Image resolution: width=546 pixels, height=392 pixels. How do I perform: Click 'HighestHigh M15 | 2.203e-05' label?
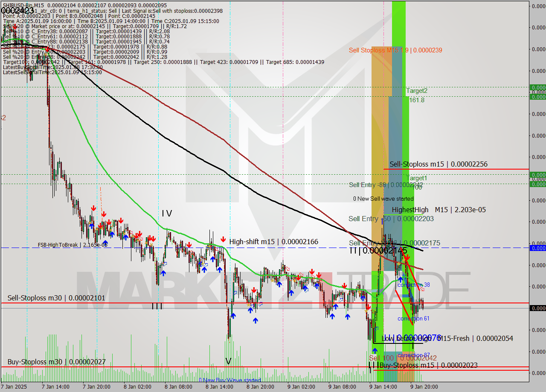tap(439, 210)
